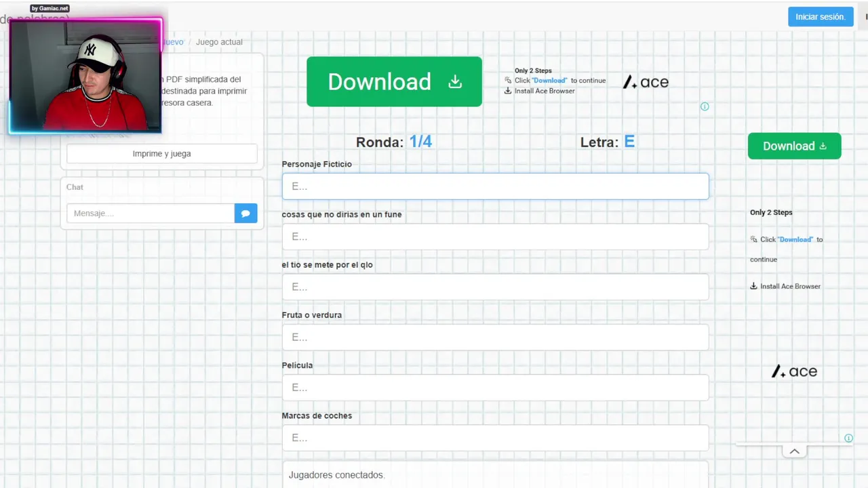
Task: Focus the Personaje Ficticio answer field
Action: coord(495,186)
